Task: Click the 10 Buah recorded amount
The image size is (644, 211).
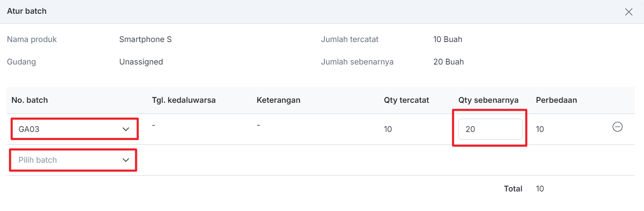Action: click(448, 40)
